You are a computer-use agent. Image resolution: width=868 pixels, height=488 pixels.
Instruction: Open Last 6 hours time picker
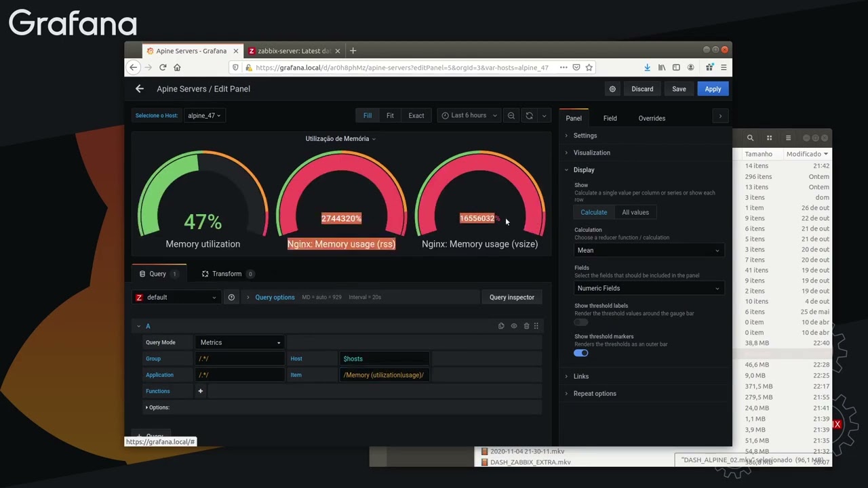469,115
